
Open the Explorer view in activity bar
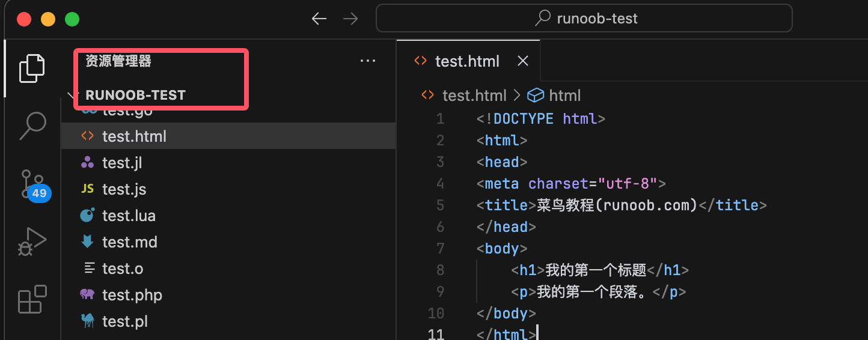point(32,68)
